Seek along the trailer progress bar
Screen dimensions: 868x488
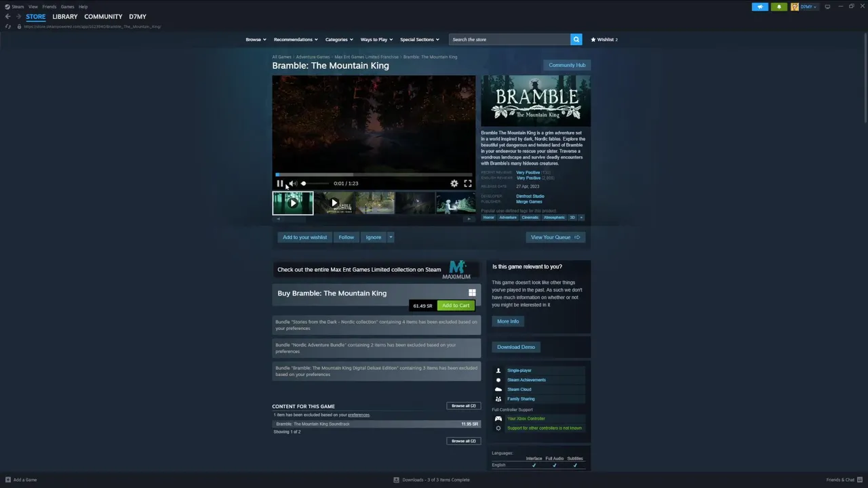click(374, 174)
